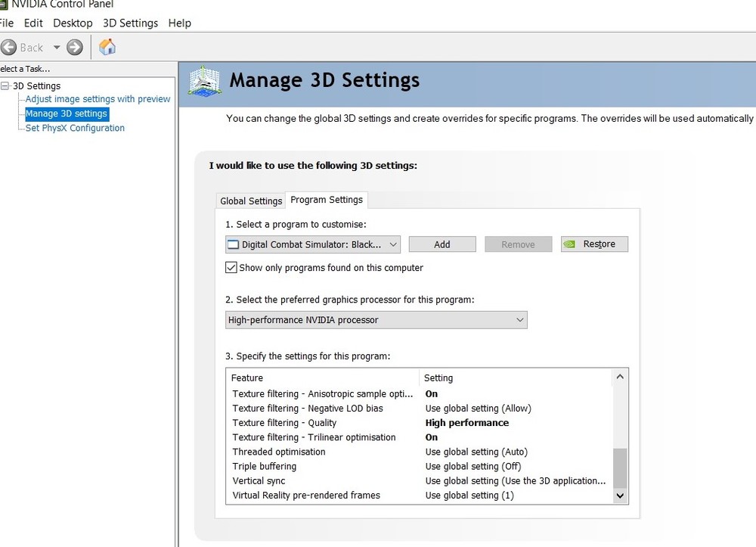The width and height of the screenshot is (756, 547).
Task: Select 'Set PhysX Configuration' in the tree
Action: pos(75,128)
